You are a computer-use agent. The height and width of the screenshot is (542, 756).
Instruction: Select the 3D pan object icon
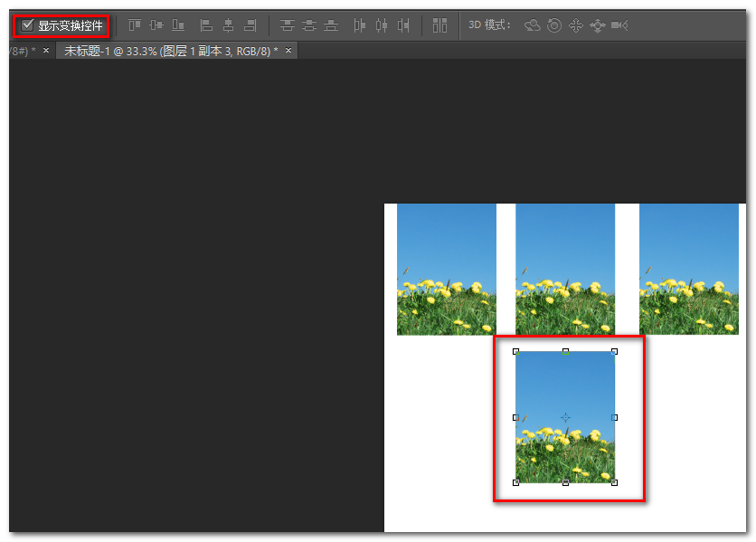[x=576, y=24]
